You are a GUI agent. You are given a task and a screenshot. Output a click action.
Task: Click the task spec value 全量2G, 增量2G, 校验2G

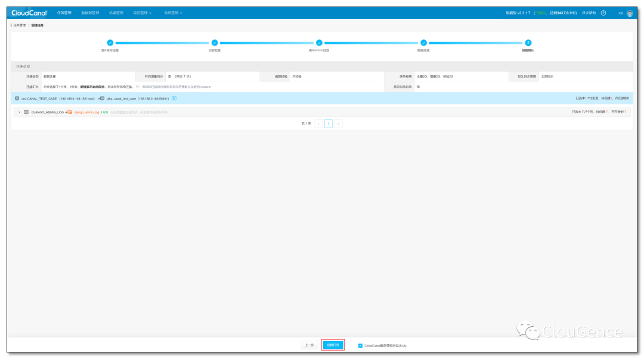pyautogui.click(x=435, y=77)
